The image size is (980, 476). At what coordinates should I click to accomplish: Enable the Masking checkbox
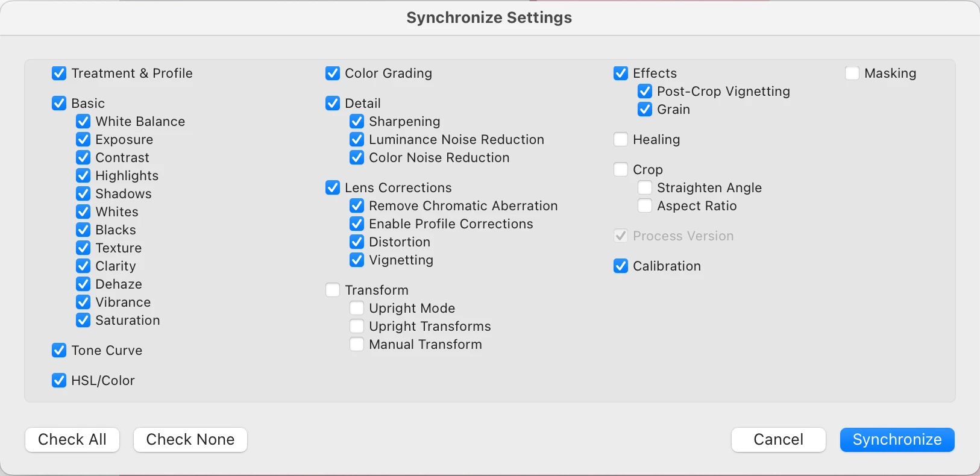click(x=852, y=74)
